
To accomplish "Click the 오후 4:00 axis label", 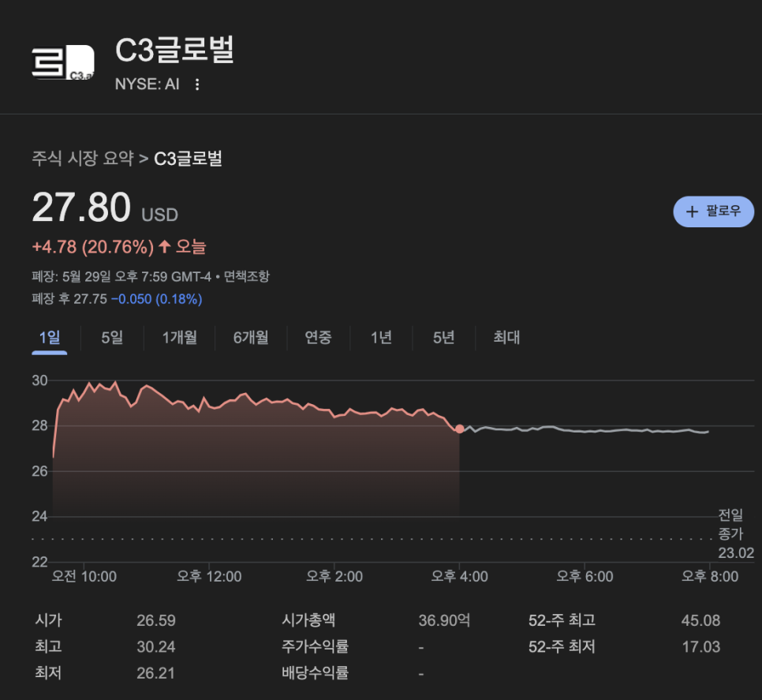I will pyautogui.click(x=460, y=577).
